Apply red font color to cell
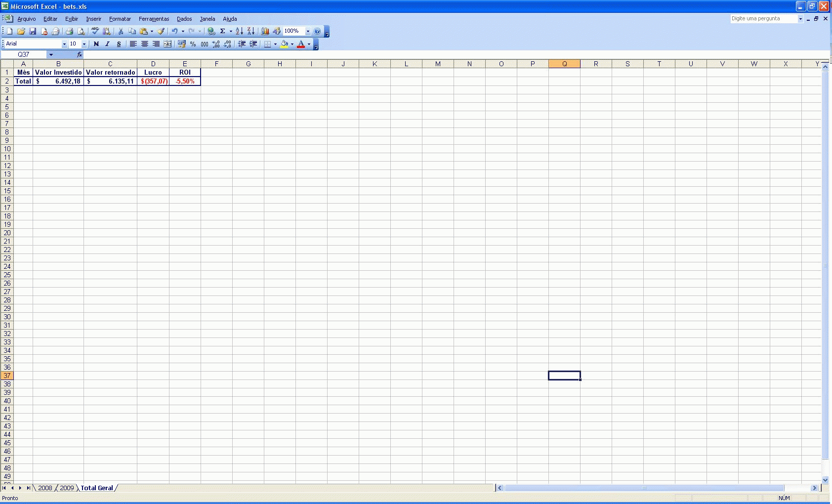This screenshot has height=504, width=832. click(301, 44)
